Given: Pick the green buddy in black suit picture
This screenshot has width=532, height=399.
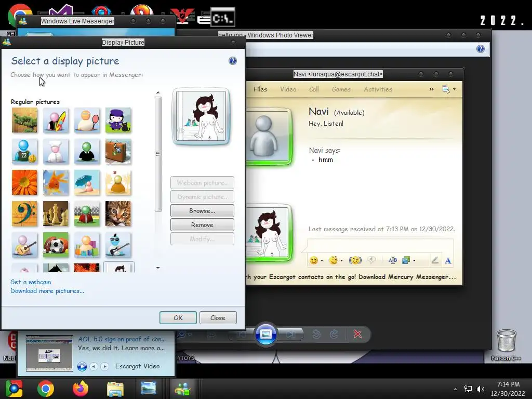Looking at the screenshot, I should coord(87,151).
